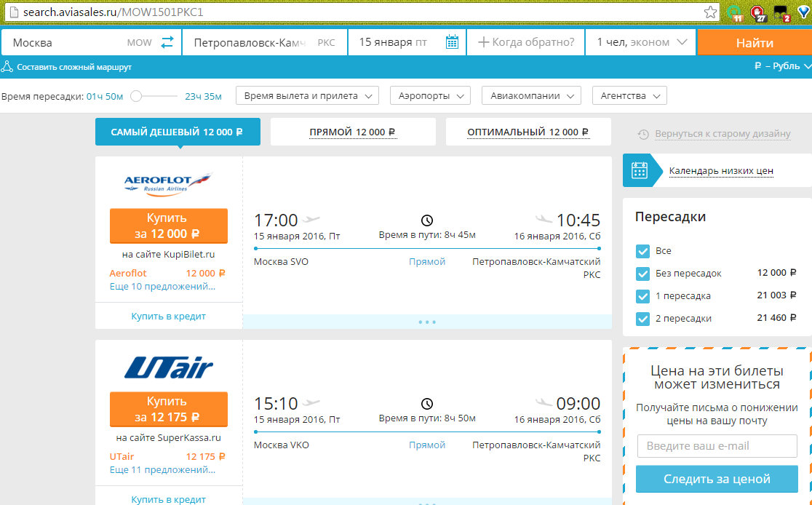
Task: Open Календарь низких цен link
Action: pyautogui.click(x=721, y=170)
